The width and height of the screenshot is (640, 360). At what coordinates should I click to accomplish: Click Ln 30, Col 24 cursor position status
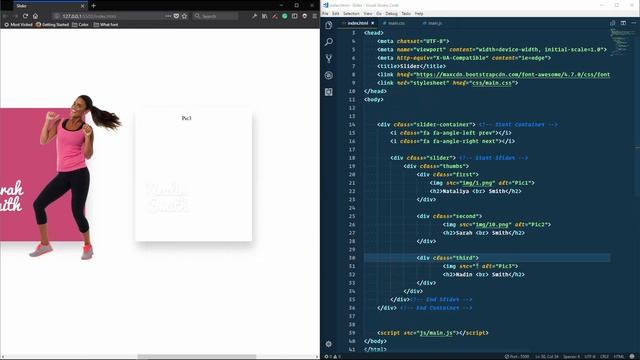547,357
